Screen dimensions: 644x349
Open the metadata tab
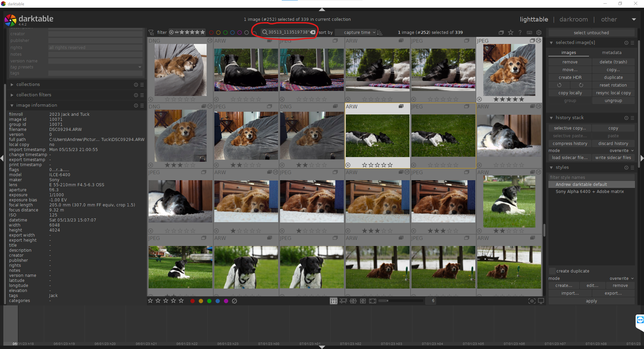click(611, 53)
